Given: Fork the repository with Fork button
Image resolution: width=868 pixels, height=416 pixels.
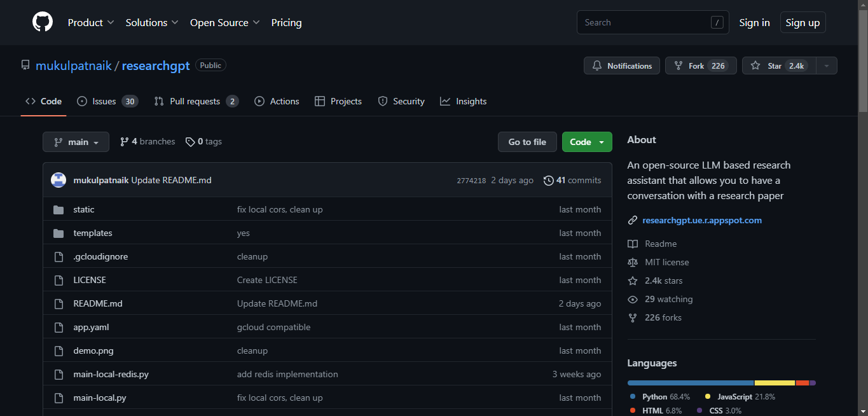Looking at the screenshot, I should [701, 66].
